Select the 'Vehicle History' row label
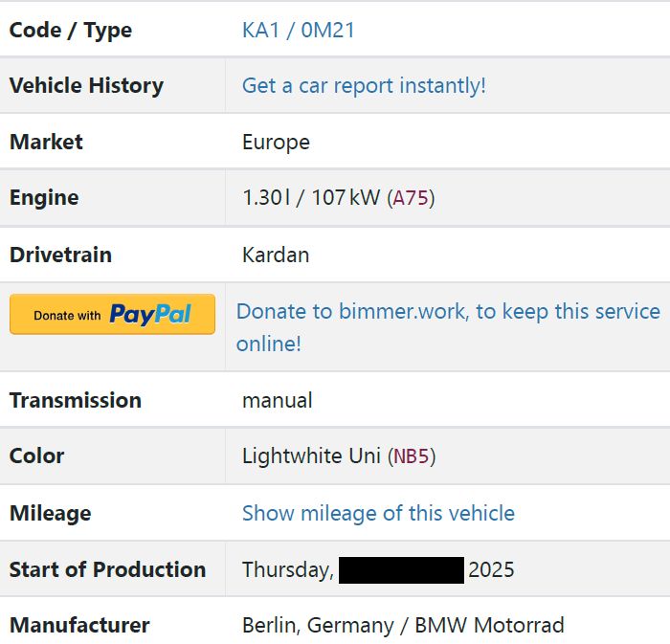This screenshot has height=644, width=670. (x=86, y=85)
